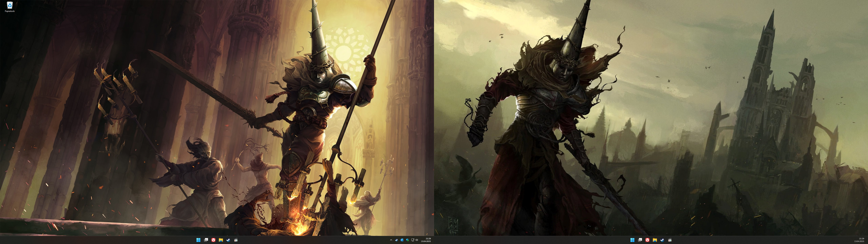This screenshot has width=868, height=244.
Task: Launch Vivaldi from the second monitor taskbar
Action: point(648,240)
